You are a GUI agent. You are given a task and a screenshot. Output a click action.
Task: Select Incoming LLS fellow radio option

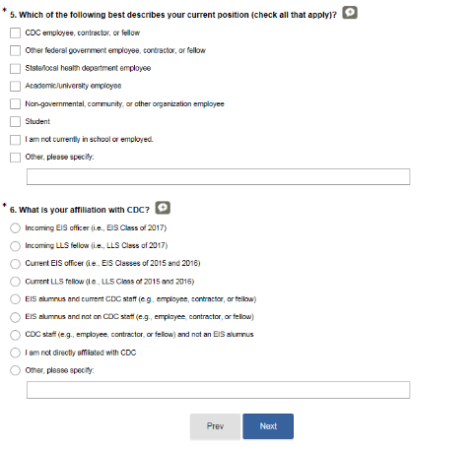[15, 246]
